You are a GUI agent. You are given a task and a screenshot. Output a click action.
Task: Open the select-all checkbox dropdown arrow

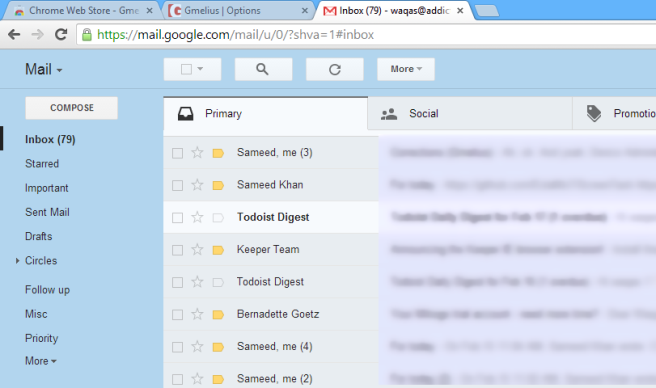[x=200, y=69]
